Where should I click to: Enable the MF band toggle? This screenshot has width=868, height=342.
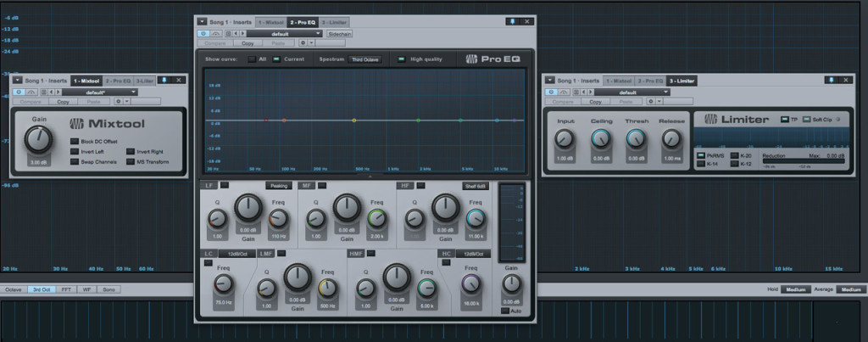coord(321,185)
